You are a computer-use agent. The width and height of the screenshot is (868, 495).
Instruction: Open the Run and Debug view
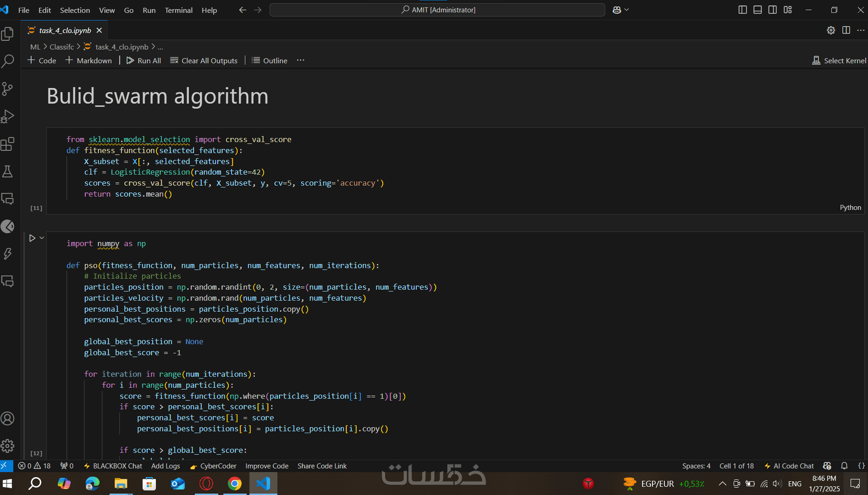[8, 116]
